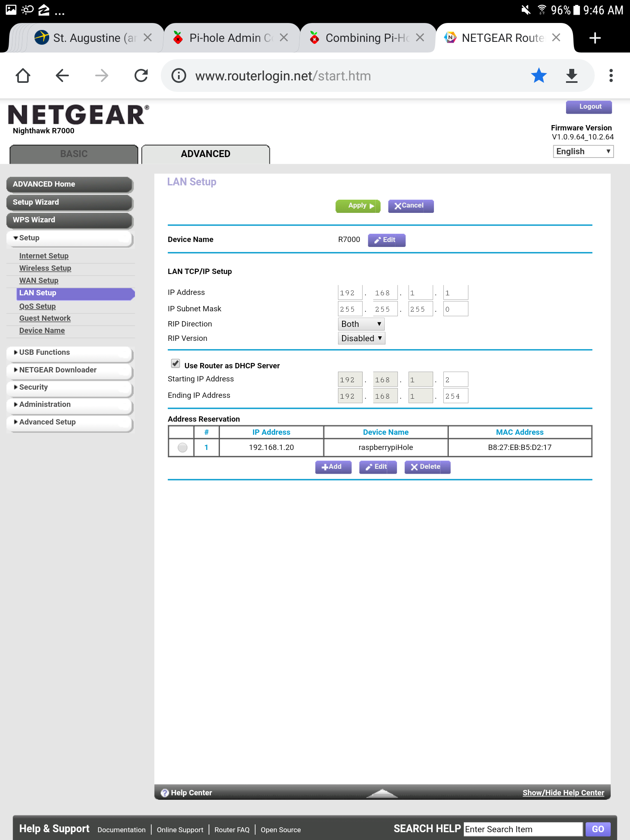Click Add under Address Reservation
Image resolution: width=630 pixels, height=840 pixels.
point(333,467)
